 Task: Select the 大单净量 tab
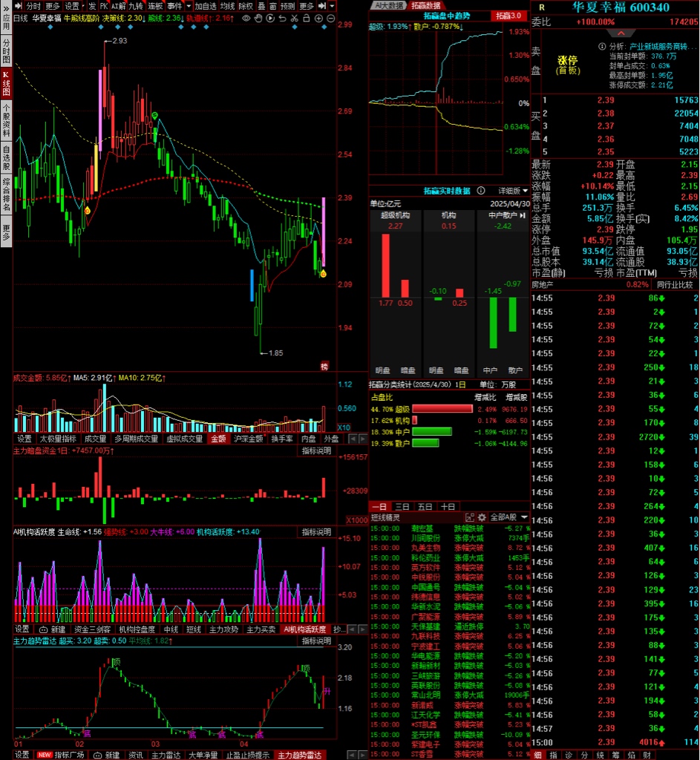point(203,755)
